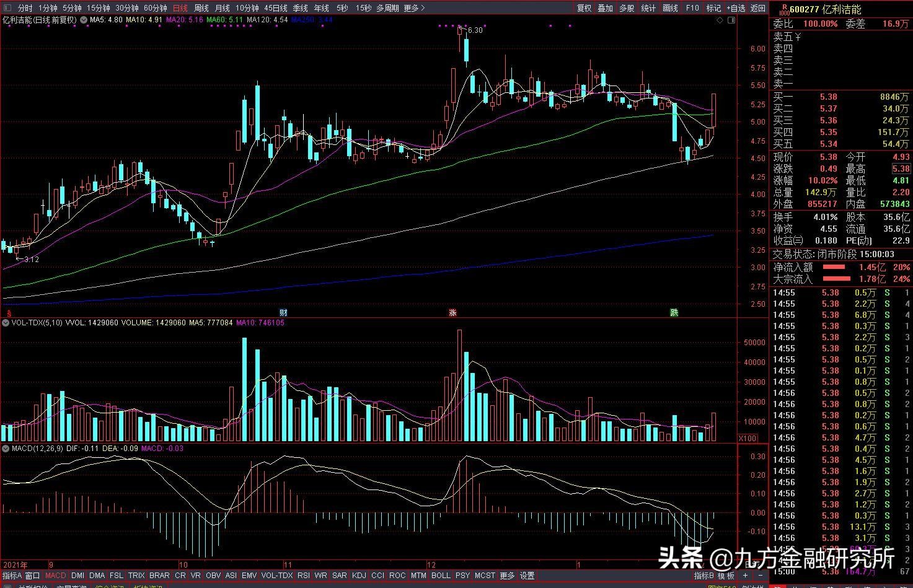The image size is (913, 588).
Task: Switch to 15分钟 period
Action: 98,8
